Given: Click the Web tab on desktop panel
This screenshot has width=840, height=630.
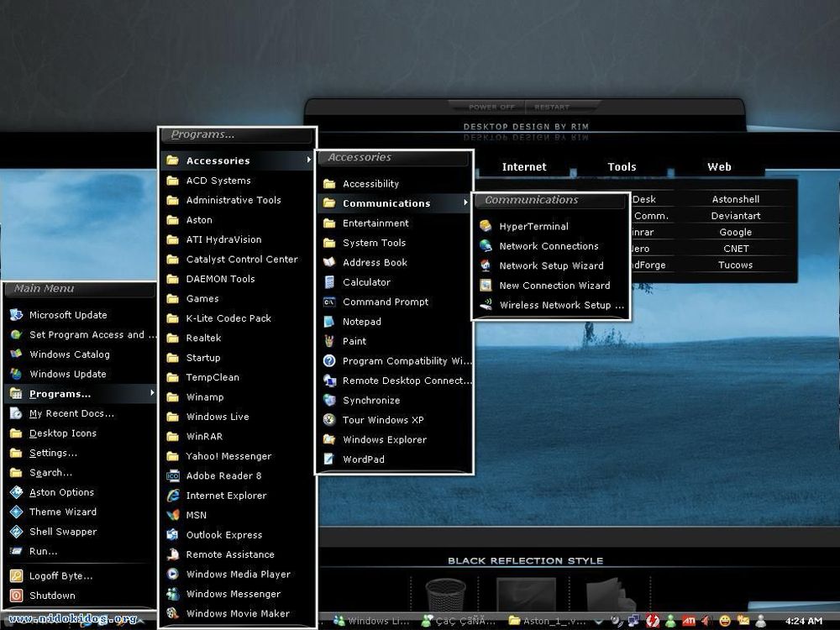Looking at the screenshot, I should point(719,166).
